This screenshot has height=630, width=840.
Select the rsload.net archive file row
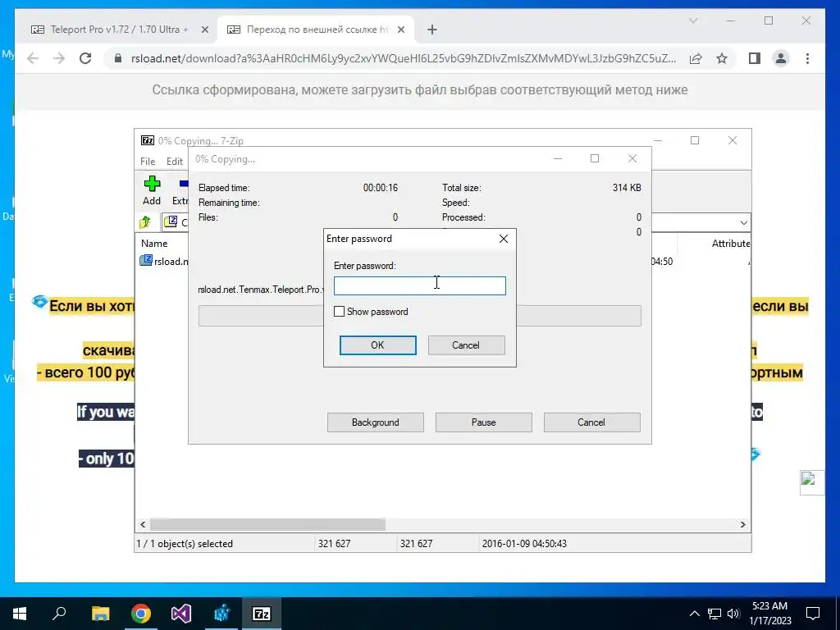pyautogui.click(x=164, y=261)
